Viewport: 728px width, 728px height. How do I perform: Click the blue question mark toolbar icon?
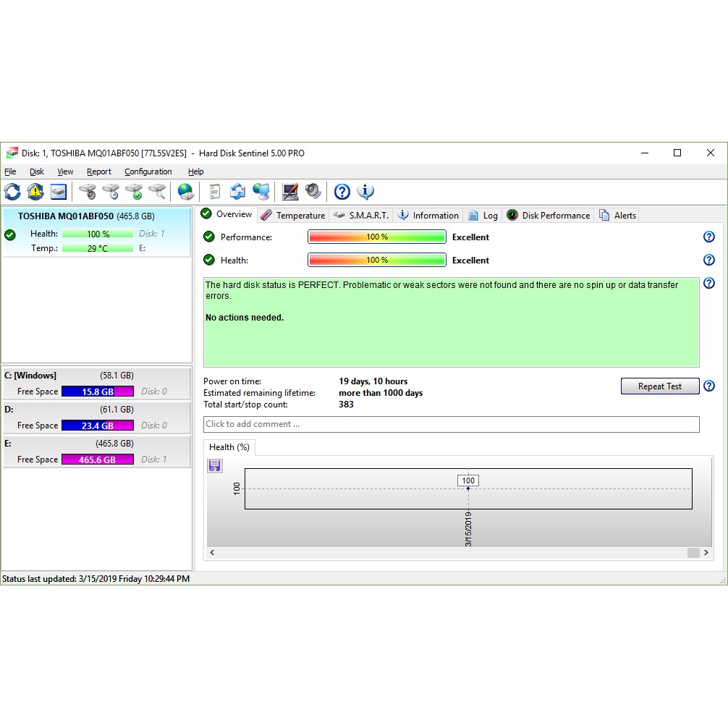click(x=342, y=192)
